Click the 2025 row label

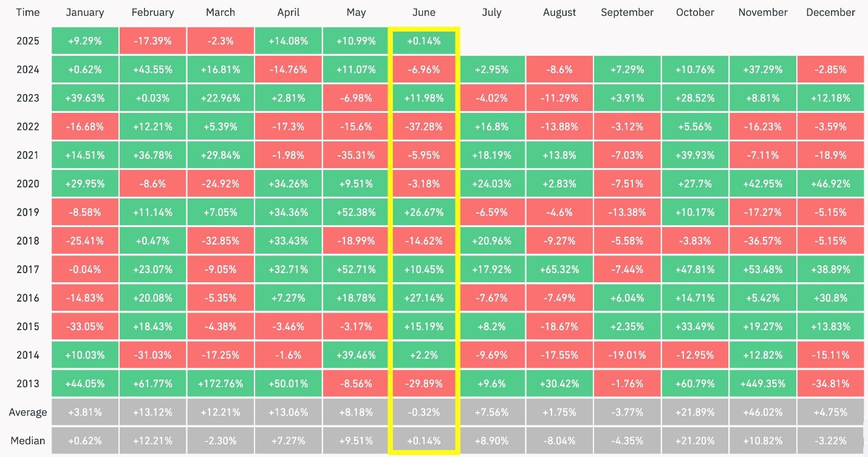[28, 41]
